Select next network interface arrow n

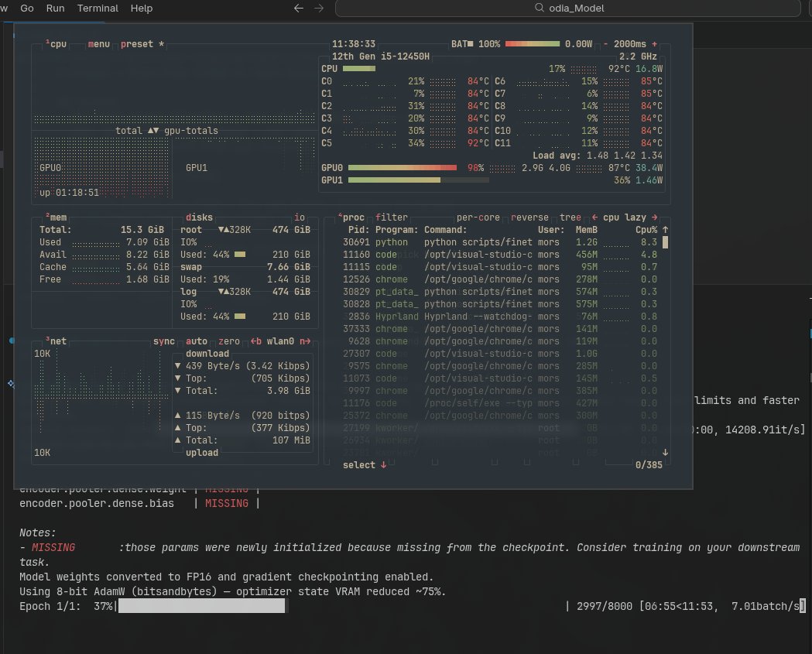click(x=305, y=341)
